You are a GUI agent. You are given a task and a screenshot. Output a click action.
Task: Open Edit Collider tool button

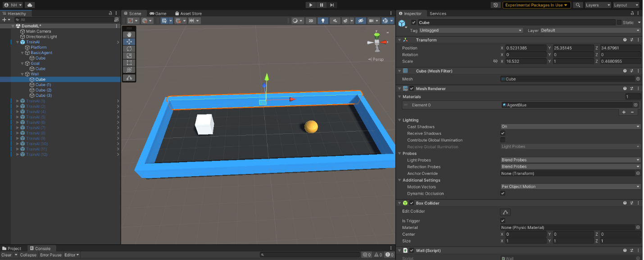coord(505,212)
